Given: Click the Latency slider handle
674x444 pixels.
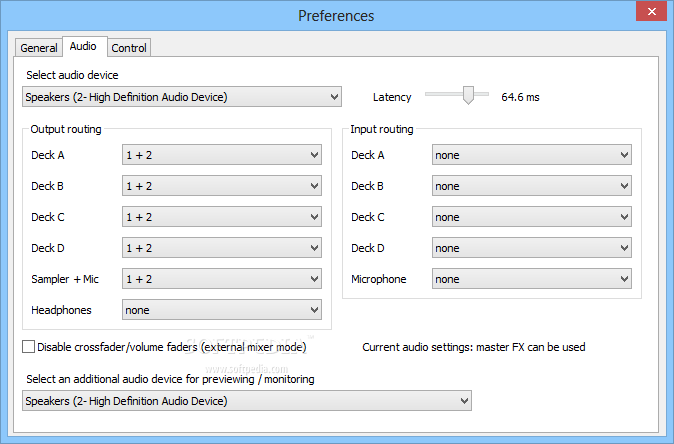Looking at the screenshot, I should point(468,95).
